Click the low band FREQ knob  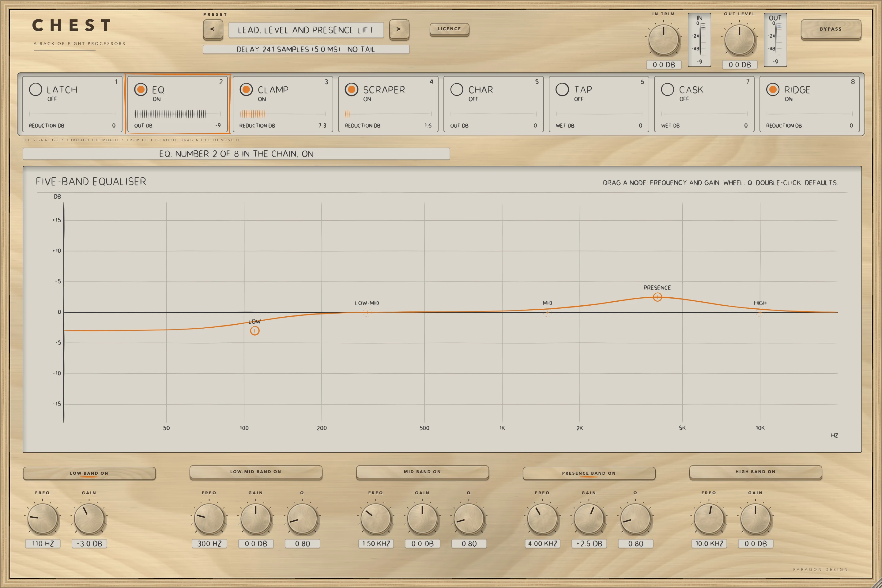coord(43,518)
